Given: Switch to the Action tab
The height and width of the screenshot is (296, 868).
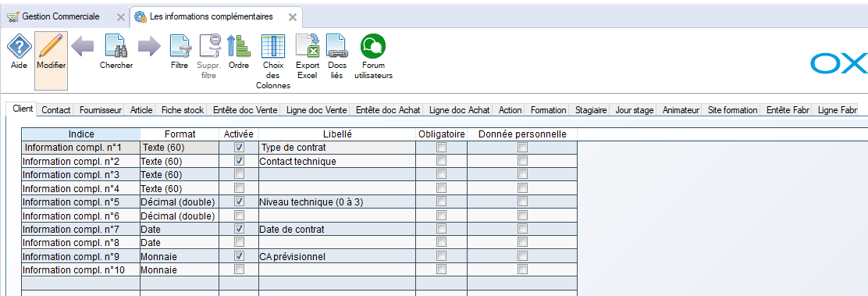Looking at the screenshot, I should 510,110.
